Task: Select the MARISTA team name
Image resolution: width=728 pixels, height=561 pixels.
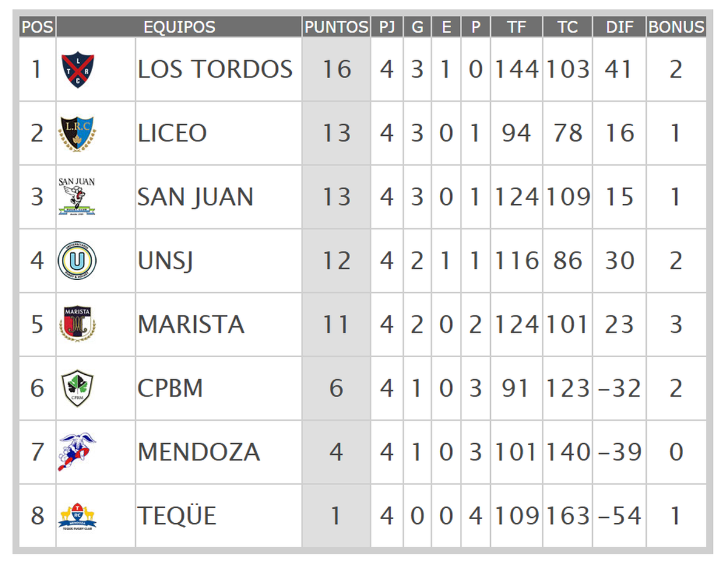Action: tap(190, 324)
